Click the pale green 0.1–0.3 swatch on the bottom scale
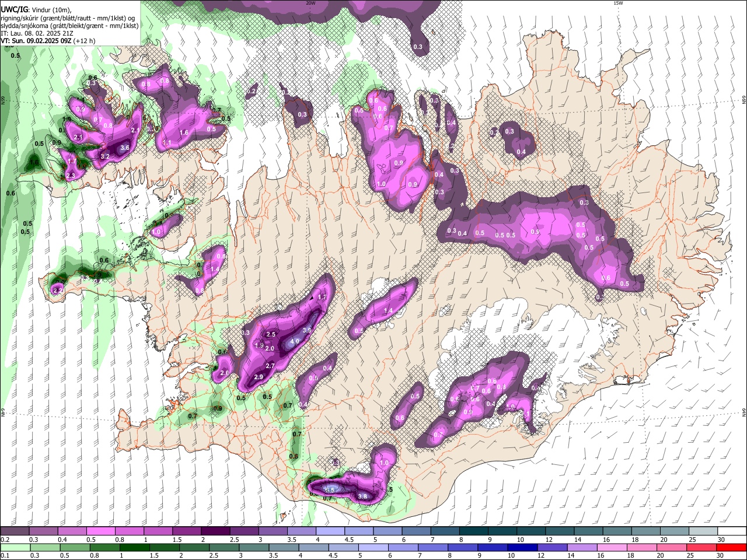The image size is (747, 560). click(15, 547)
